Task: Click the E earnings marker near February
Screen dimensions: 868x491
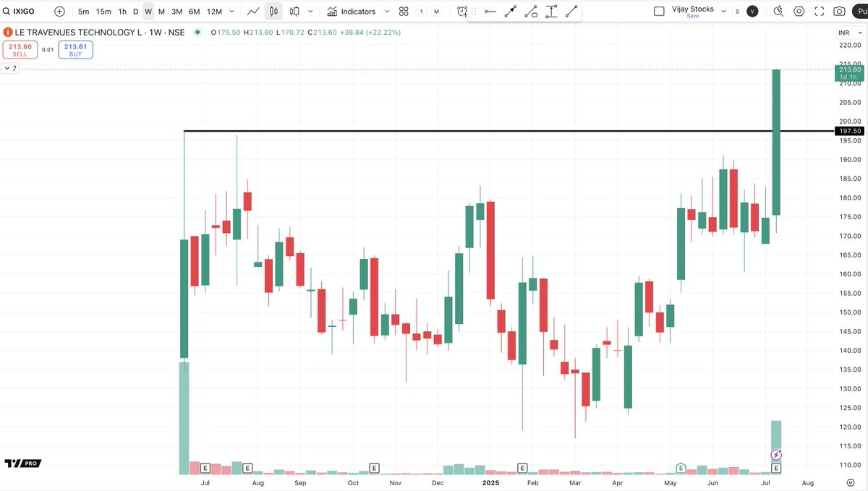Action: click(x=522, y=468)
